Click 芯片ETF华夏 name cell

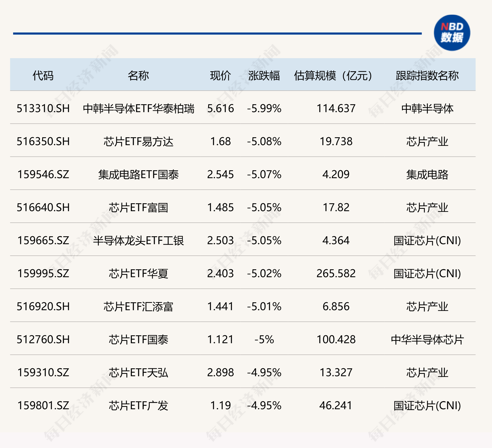coord(138,274)
